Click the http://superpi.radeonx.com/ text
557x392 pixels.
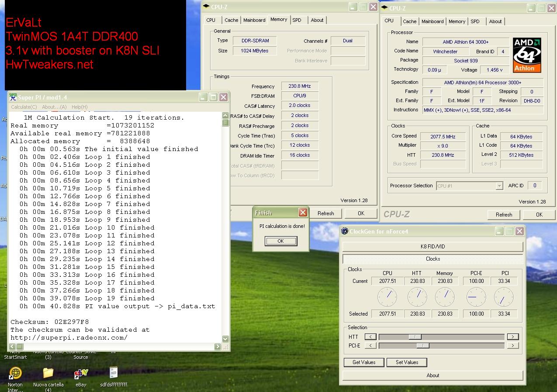[69, 338]
